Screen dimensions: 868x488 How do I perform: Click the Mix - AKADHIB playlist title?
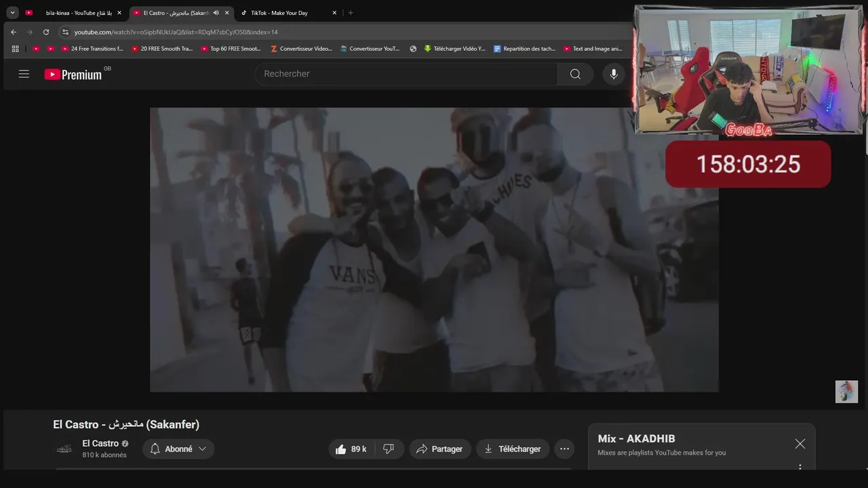(636, 439)
